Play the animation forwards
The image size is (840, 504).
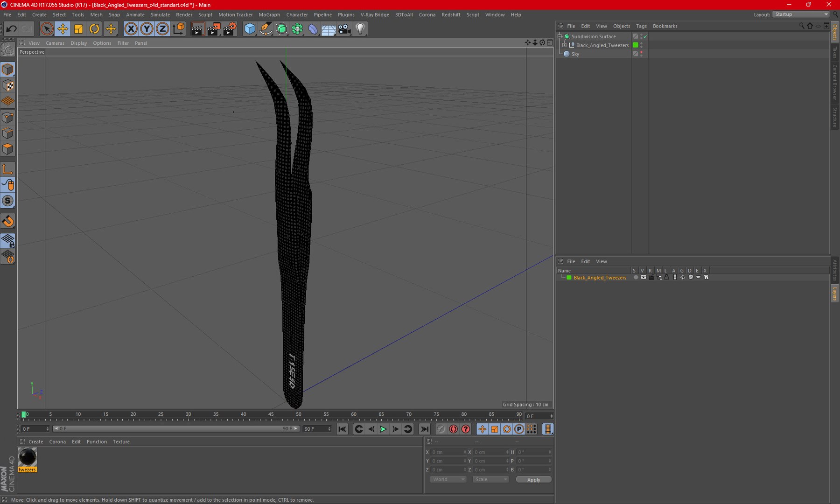pos(383,429)
